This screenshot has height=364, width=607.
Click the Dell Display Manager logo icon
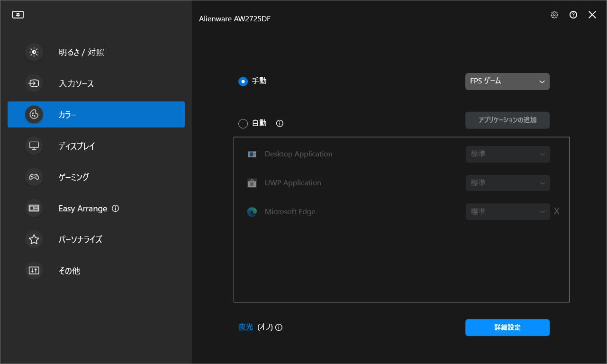coord(18,15)
